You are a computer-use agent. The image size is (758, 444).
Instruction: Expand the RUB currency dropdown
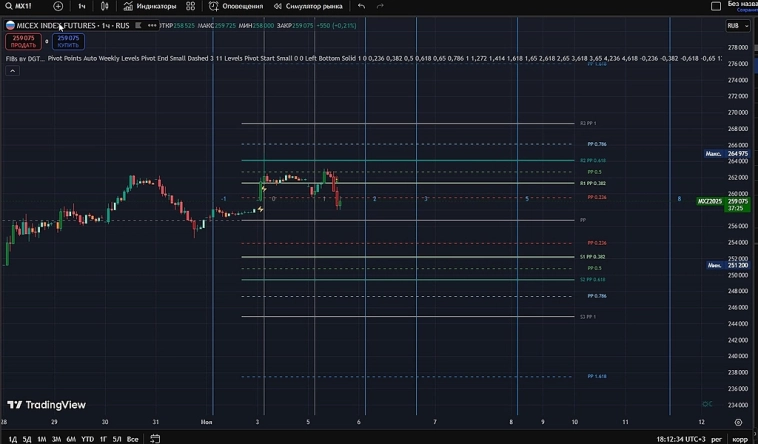(737, 25)
